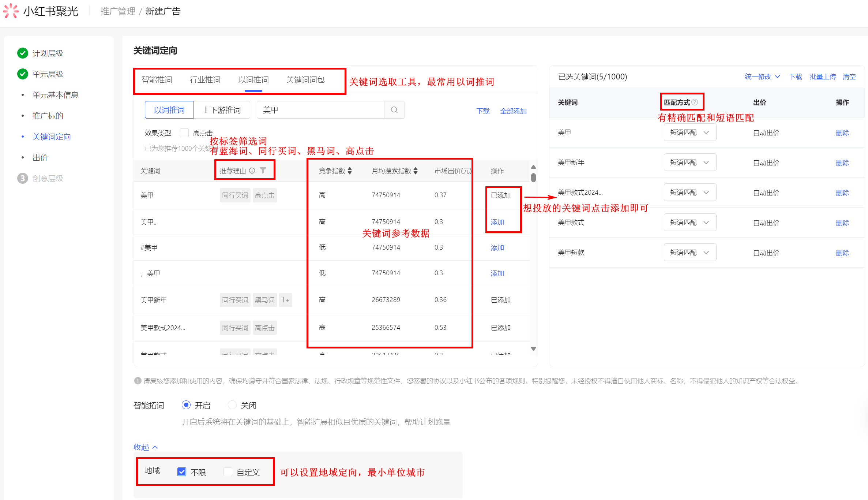Screen dimensions: 868x500
Task: Click the 匹配方式 help question icon
Action: click(x=695, y=102)
